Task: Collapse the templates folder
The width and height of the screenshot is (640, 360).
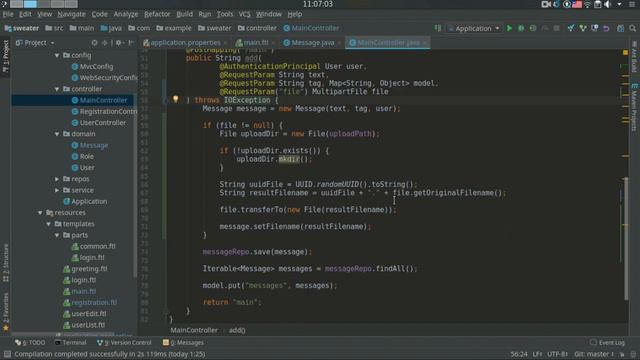Action: [49, 224]
